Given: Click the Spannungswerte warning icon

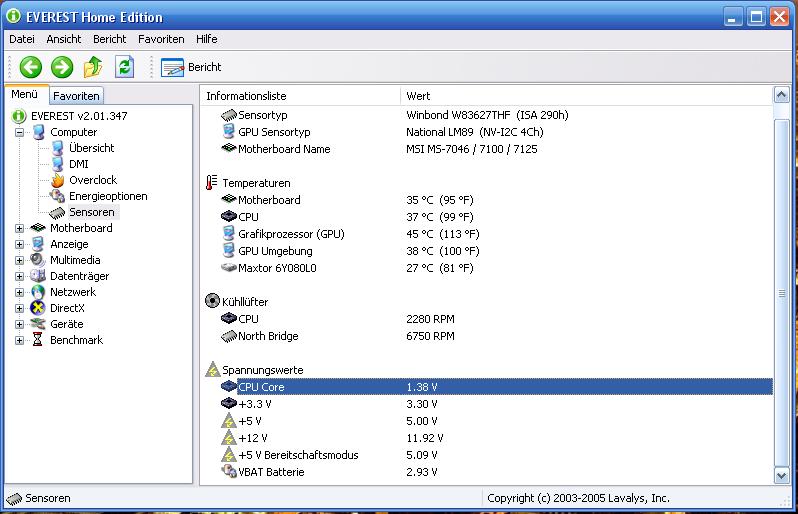Looking at the screenshot, I should coord(212,369).
